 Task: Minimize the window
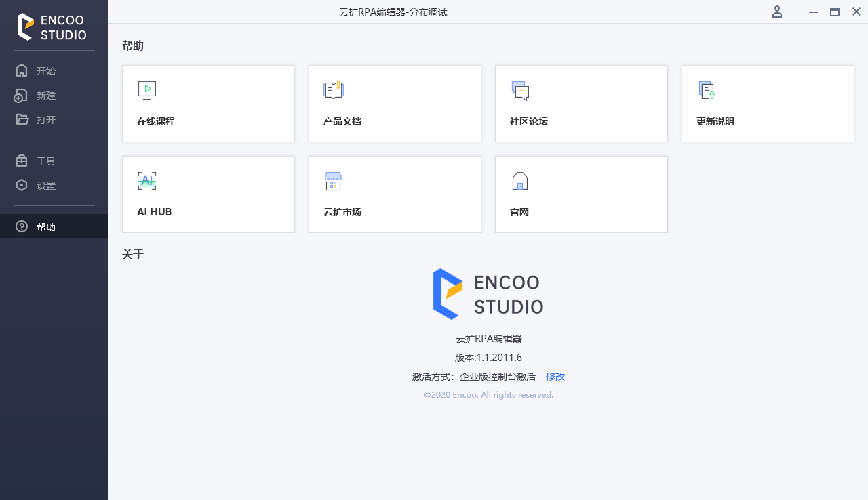(x=813, y=12)
